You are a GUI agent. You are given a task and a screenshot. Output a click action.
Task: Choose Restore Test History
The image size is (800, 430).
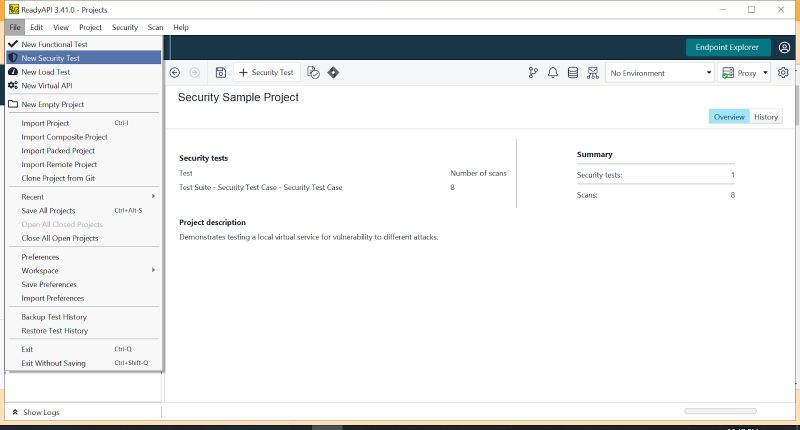pyautogui.click(x=83, y=331)
